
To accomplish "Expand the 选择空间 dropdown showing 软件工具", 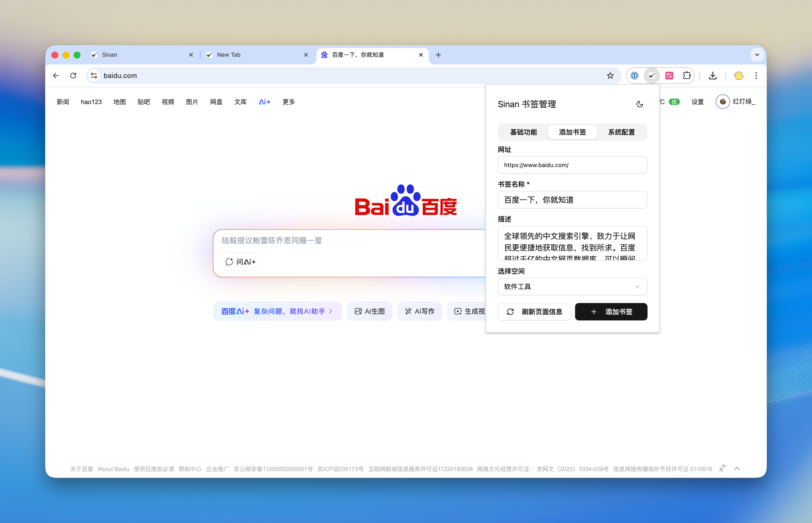I will click(x=572, y=287).
